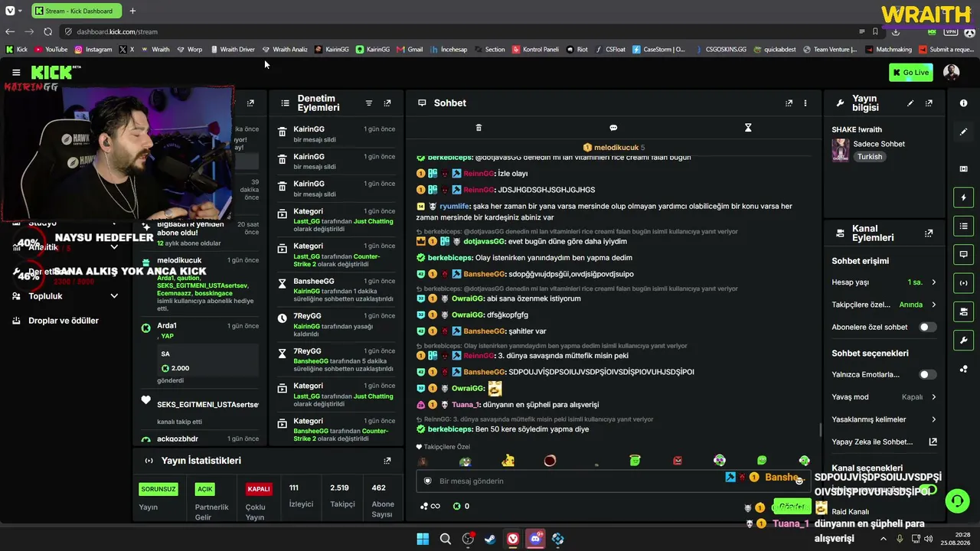980x551 pixels.
Task: Pop out the Kanal Eylemleri panel
Action: [929, 233]
